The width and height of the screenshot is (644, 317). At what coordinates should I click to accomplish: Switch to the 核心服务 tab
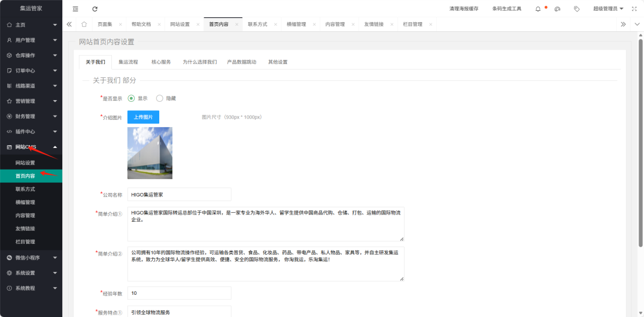tap(161, 62)
